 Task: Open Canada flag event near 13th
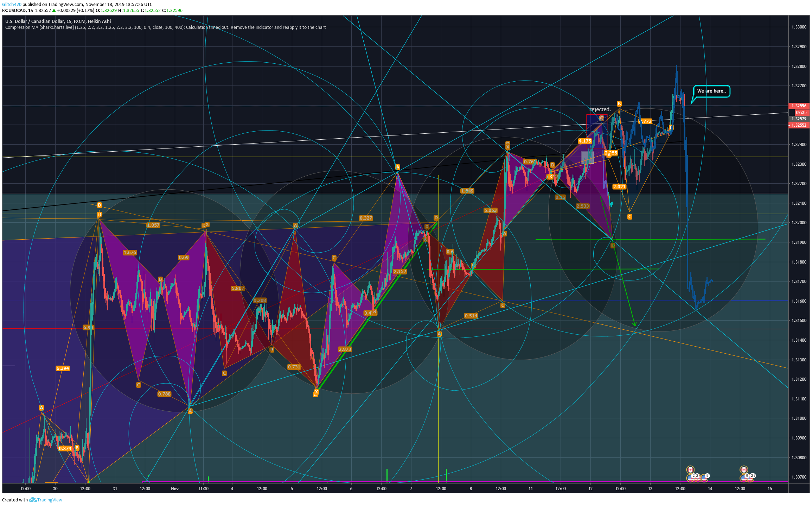pyautogui.click(x=690, y=470)
